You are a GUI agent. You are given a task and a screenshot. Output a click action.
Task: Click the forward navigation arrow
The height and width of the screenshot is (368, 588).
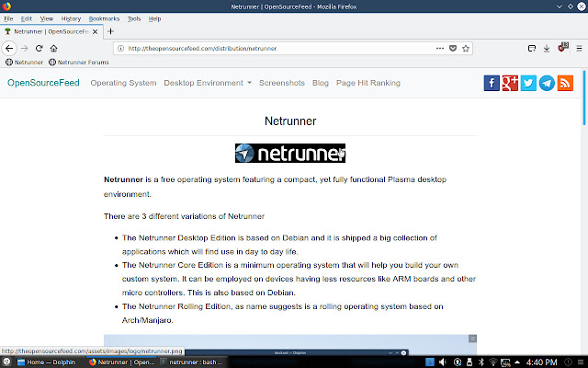coord(25,48)
